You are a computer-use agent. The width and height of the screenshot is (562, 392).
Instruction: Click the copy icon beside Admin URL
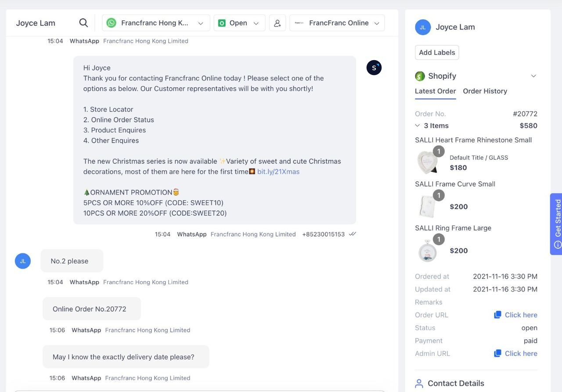click(497, 353)
